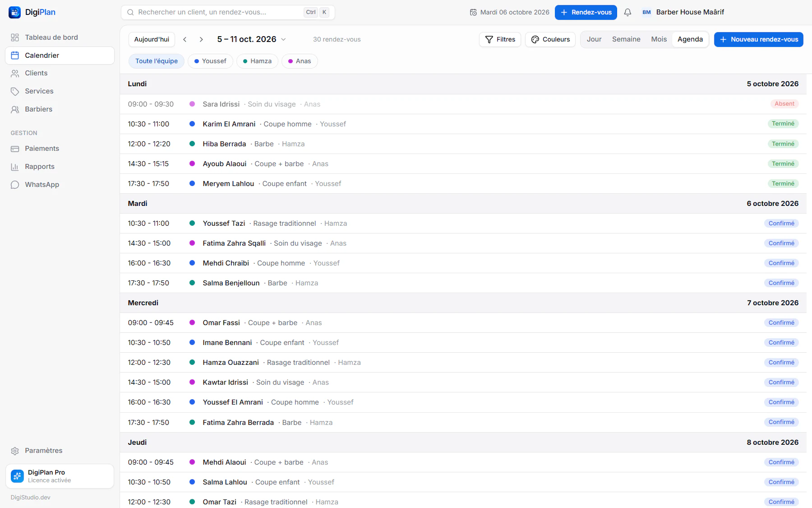Filter agenda by Youssef
Viewport: 812px width, 508px height.
pos(210,61)
